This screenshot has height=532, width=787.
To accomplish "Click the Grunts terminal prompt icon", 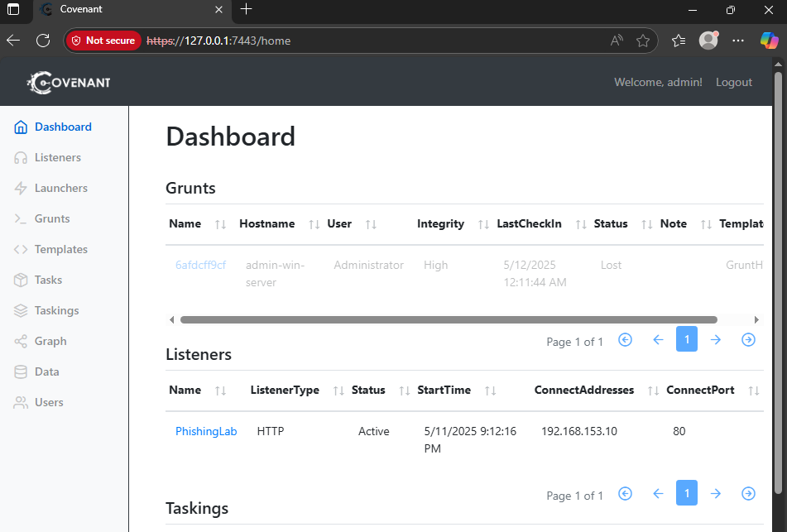I will pos(21,218).
